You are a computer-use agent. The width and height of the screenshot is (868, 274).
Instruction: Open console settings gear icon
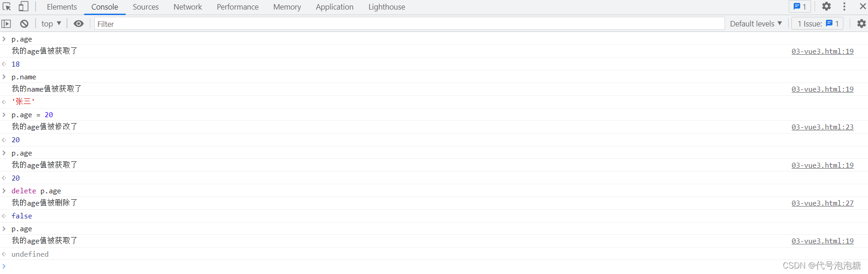click(x=861, y=24)
